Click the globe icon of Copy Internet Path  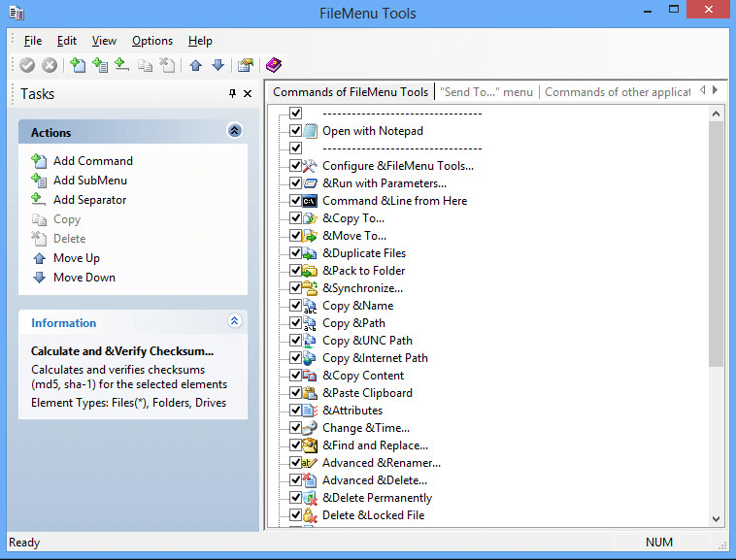(x=310, y=358)
